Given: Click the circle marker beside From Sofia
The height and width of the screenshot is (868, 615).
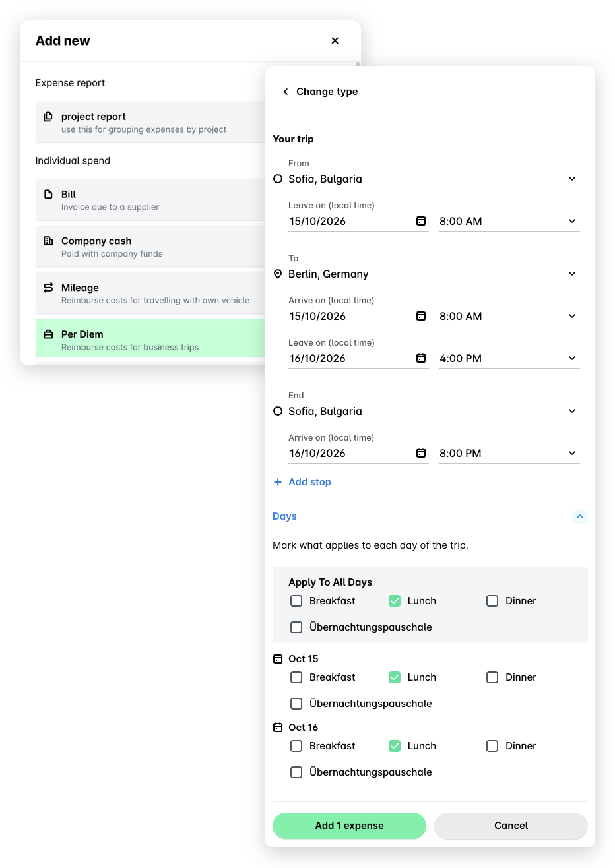Looking at the screenshot, I should 278,179.
